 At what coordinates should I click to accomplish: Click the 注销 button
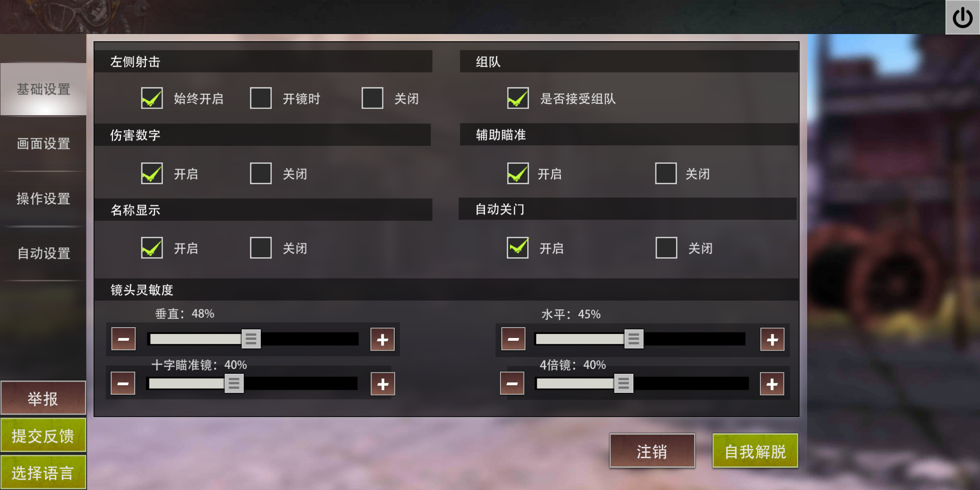click(x=652, y=451)
